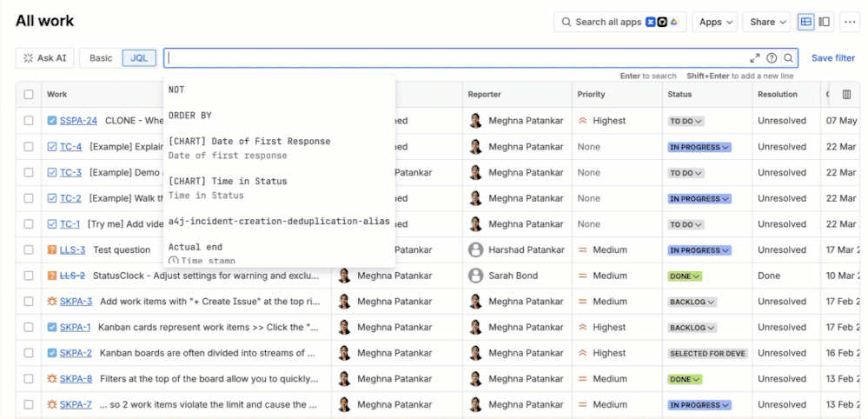Screen dimensions: 868x419
Task: Click Save filter link
Action: 833,58
